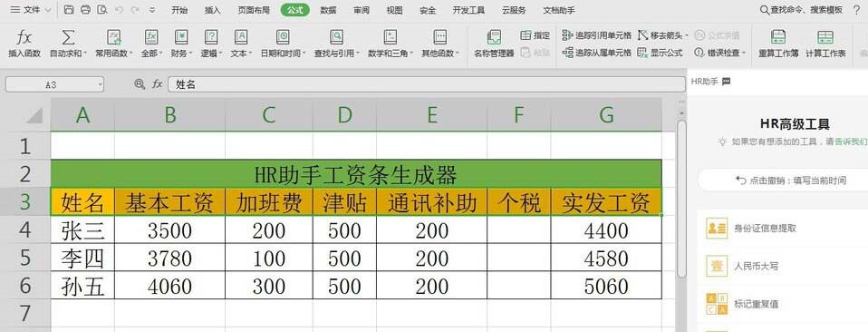Click 追踪从属单元格 trace dependents
Image resolution: width=868 pixels, height=332 pixels.
tap(596, 54)
